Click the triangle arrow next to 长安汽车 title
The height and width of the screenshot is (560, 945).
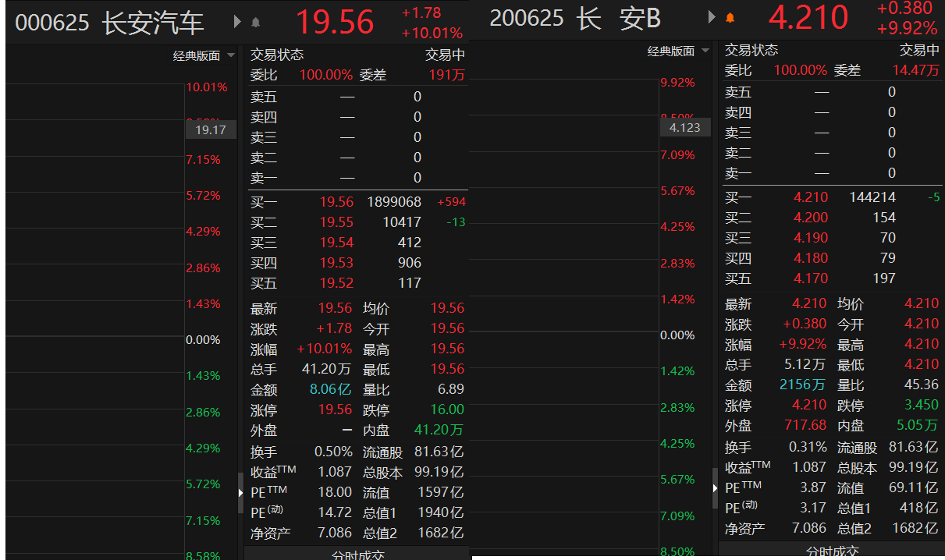point(238,22)
